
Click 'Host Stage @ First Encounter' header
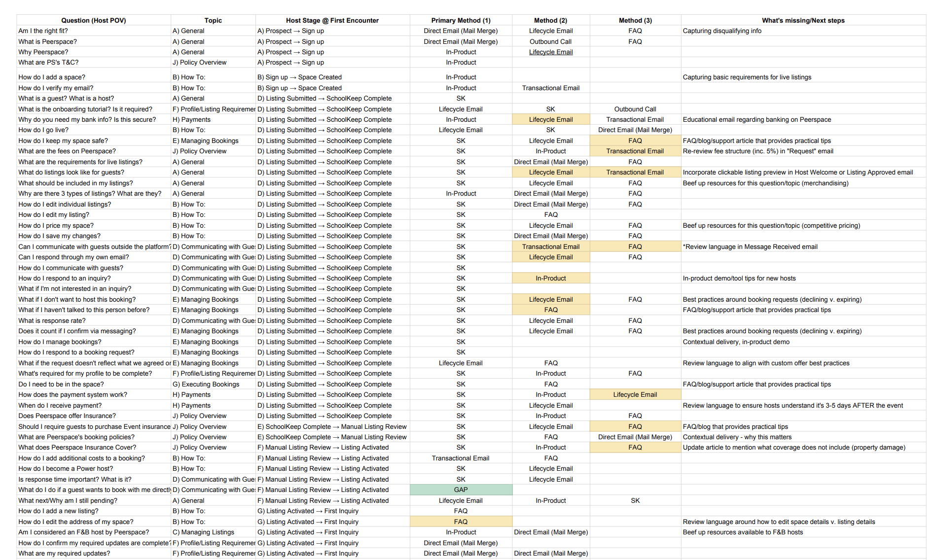pyautogui.click(x=332, y=20)
